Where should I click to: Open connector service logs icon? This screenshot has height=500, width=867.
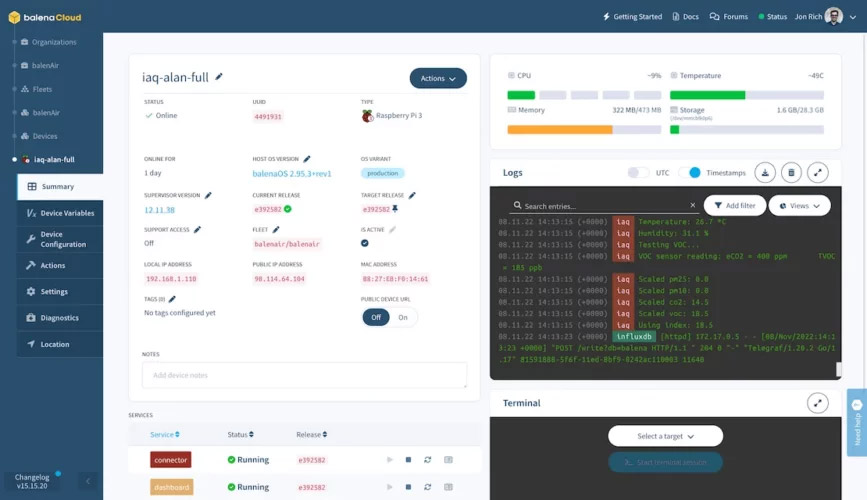coord(448,460)
